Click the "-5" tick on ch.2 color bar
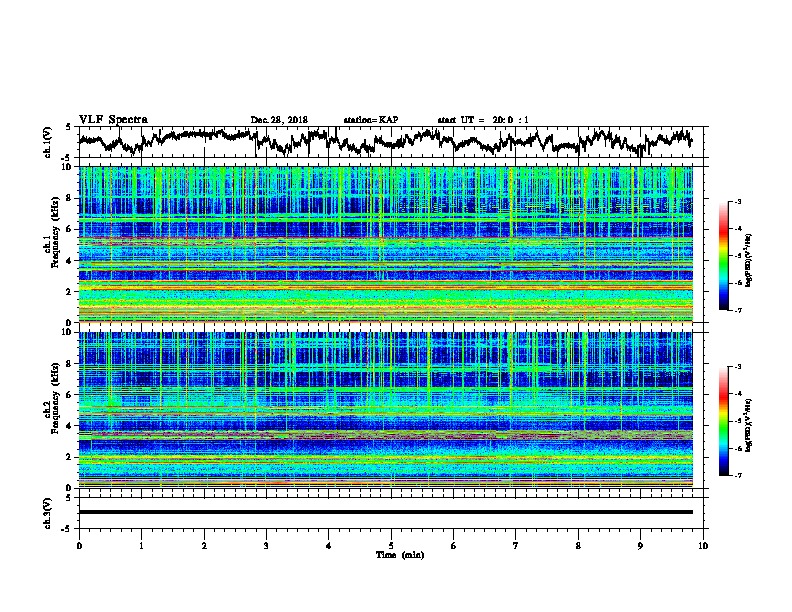Viewport: 792px width, 612px height. pyautogui.click(x=738, y=421)
